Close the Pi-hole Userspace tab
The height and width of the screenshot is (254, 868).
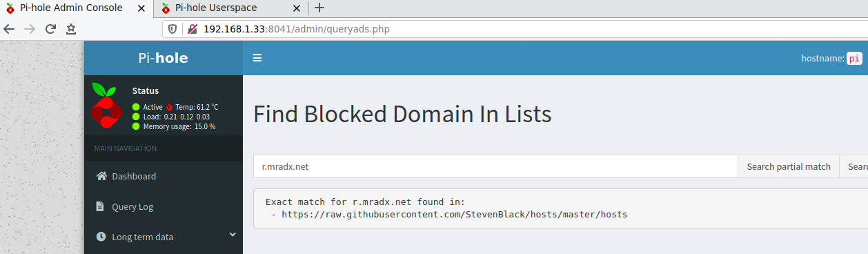point(297,8)
